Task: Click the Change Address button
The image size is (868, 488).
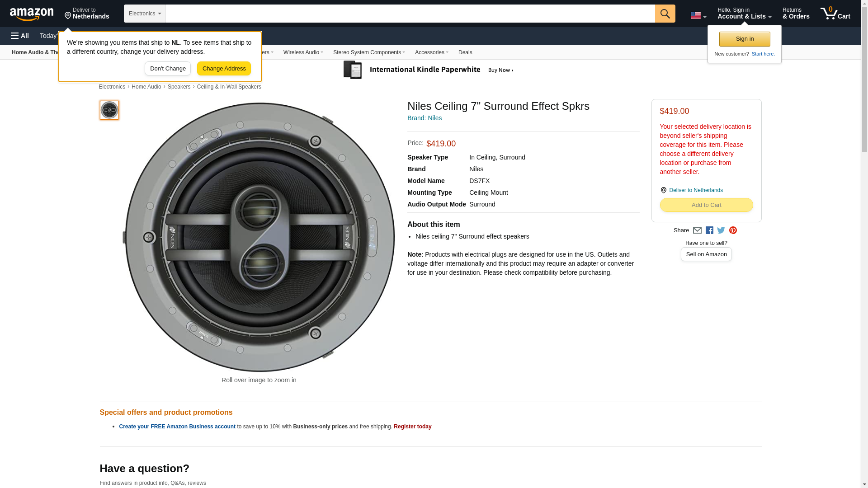Action: (224, 69)
